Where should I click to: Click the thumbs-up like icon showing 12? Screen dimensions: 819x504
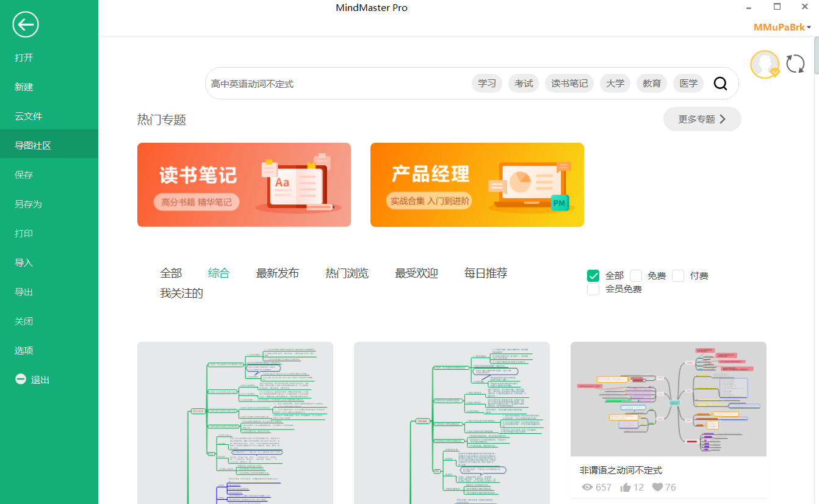coord(625,487)
